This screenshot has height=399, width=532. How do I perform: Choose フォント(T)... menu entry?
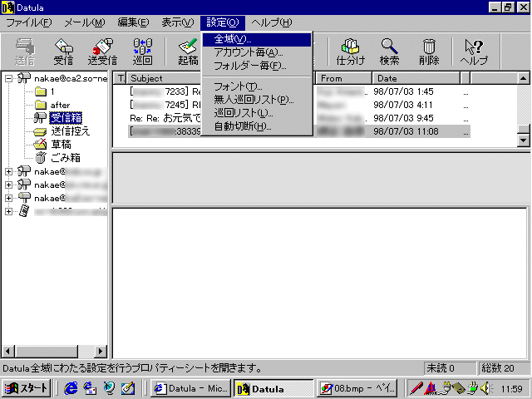257,86
